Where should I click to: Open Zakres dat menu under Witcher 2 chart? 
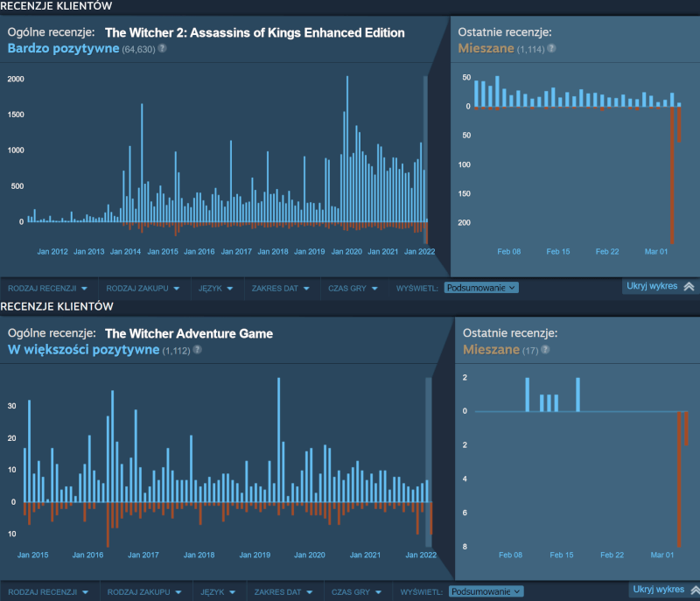pos(280,287)
